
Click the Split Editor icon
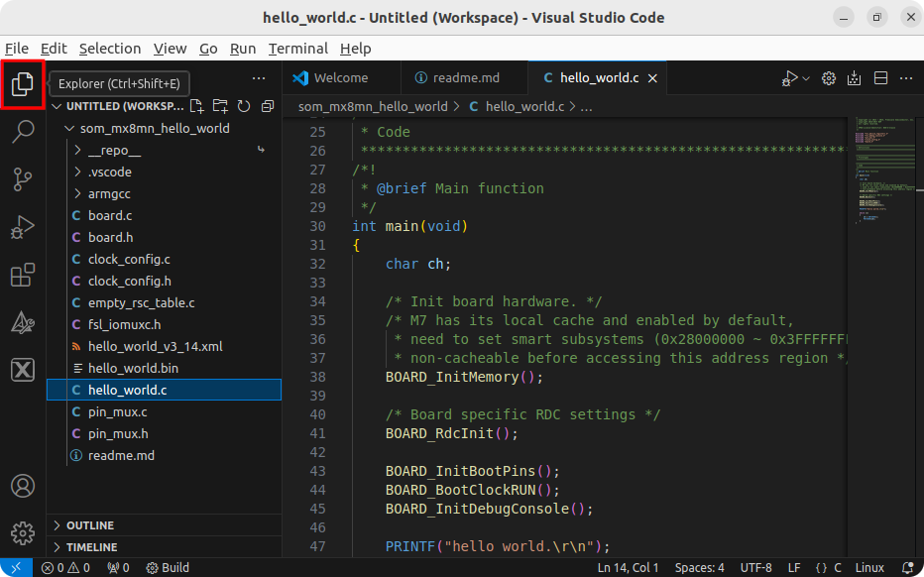(x=880, y=78)
